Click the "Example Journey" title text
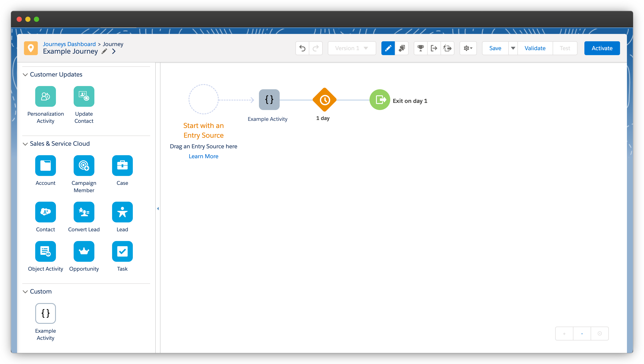 pyautogui.click(x=70, y=51)
